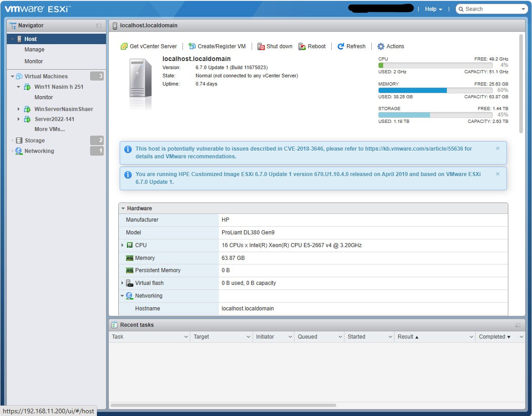This screenshot has width=532, height=416.
Task: Click the Actions gear icon
Action: pos(381,46)
